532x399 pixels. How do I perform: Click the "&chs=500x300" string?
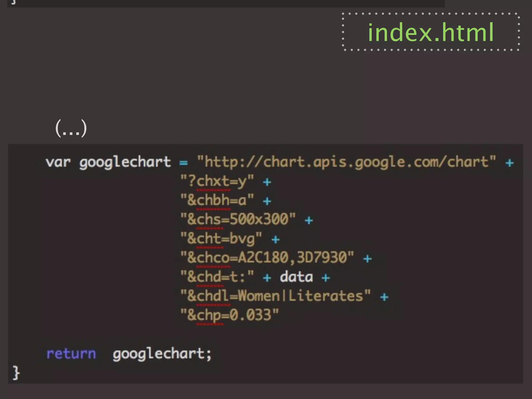(x=238, y=219)
